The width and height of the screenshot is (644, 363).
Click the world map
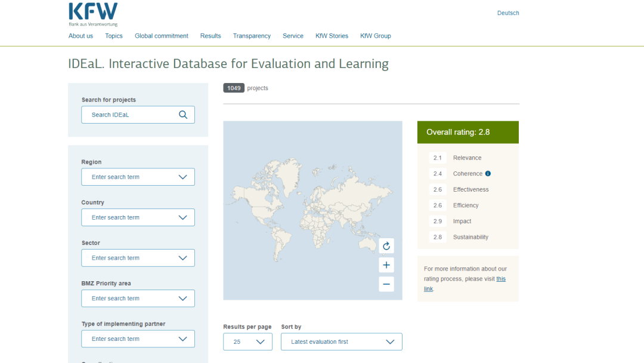pyautogui.click(x=312, y=210)
